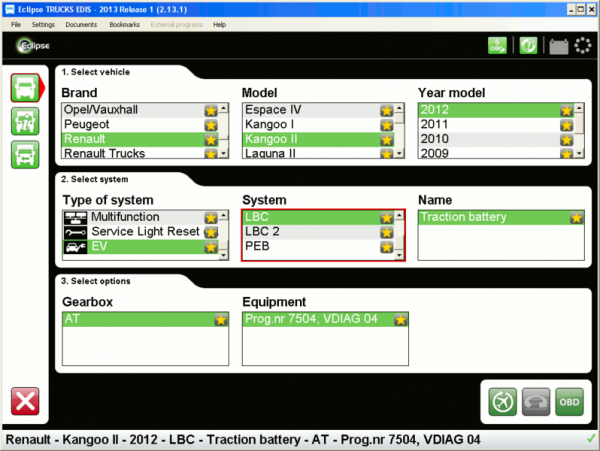Click the red X exit button

(25, 401)
